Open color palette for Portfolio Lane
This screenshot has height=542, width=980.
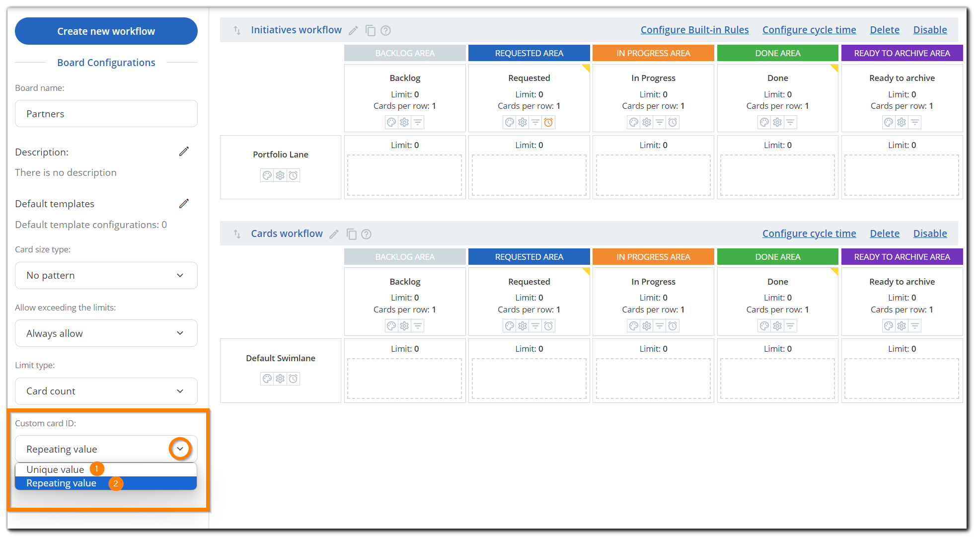coord(267,175)
